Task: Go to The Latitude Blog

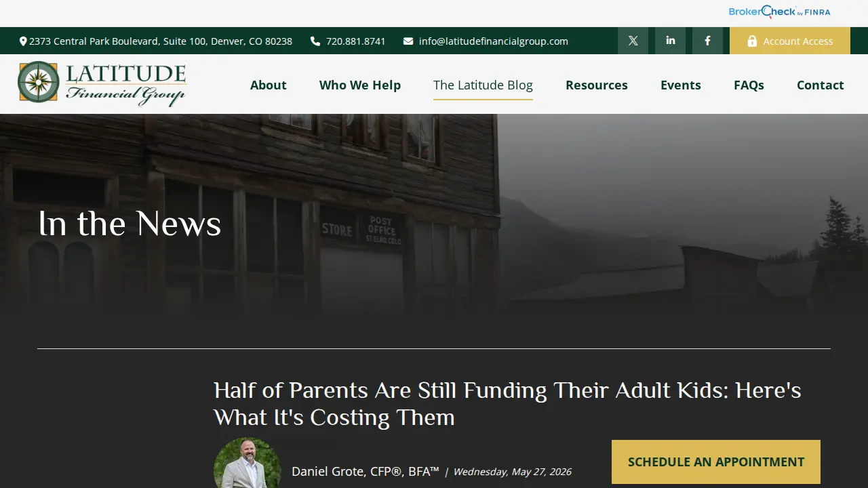Action: coord(483,85)
